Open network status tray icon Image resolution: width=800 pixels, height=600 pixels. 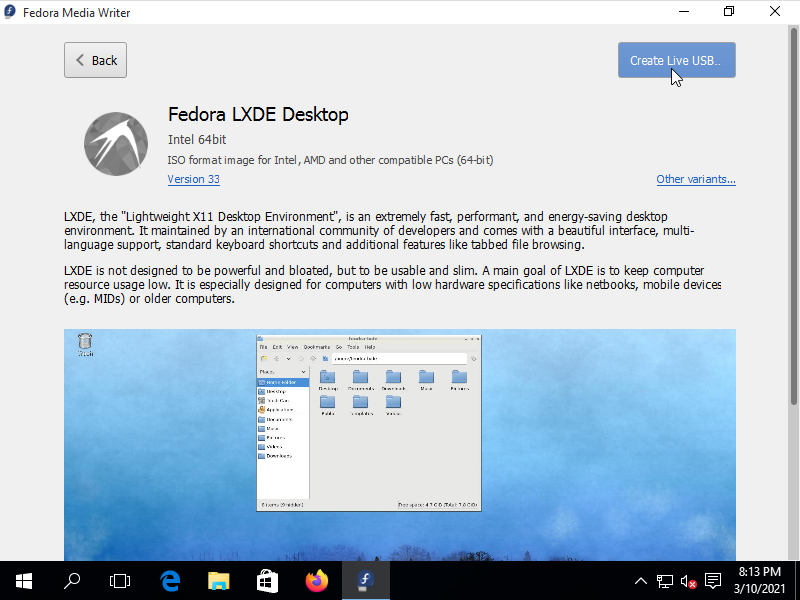coord(664,581)
